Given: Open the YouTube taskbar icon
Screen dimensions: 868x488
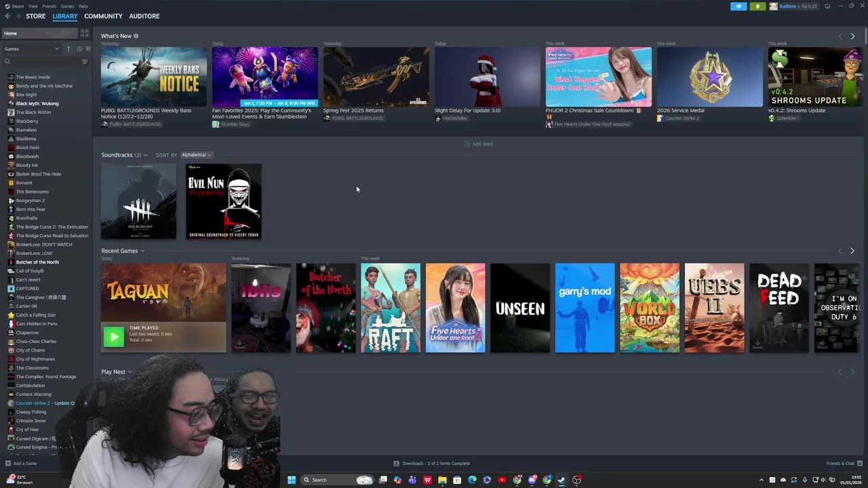Looking at the screenshot, I should coord(502,480).
